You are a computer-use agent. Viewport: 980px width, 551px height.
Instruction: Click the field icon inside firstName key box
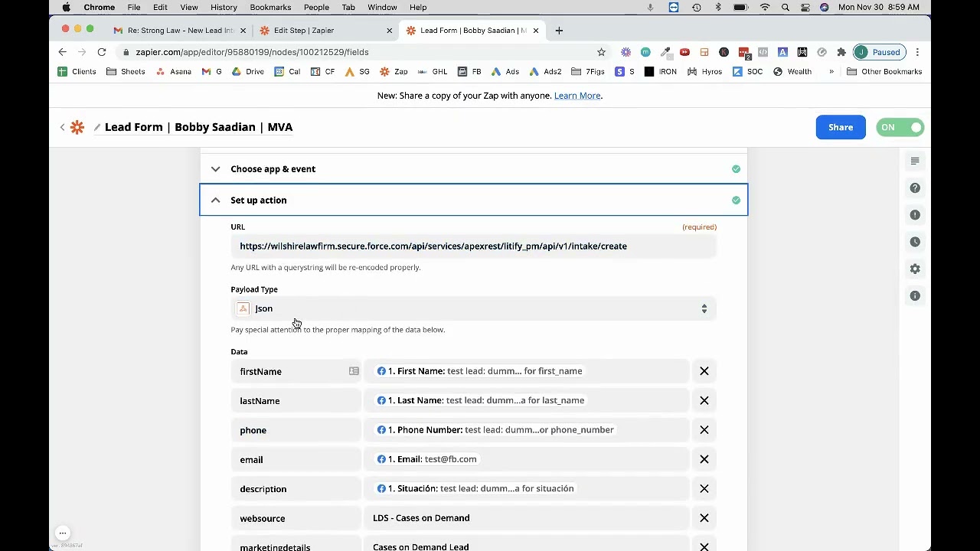[x=354, y=371]
